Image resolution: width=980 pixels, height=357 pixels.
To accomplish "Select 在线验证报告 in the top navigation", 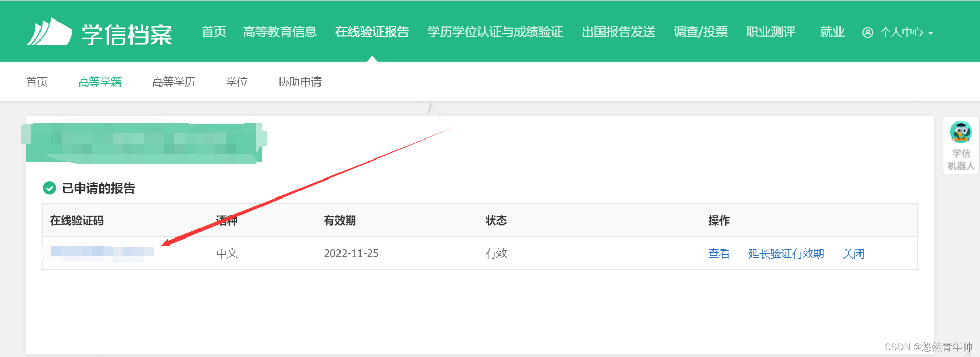I will tap(372, 32).
